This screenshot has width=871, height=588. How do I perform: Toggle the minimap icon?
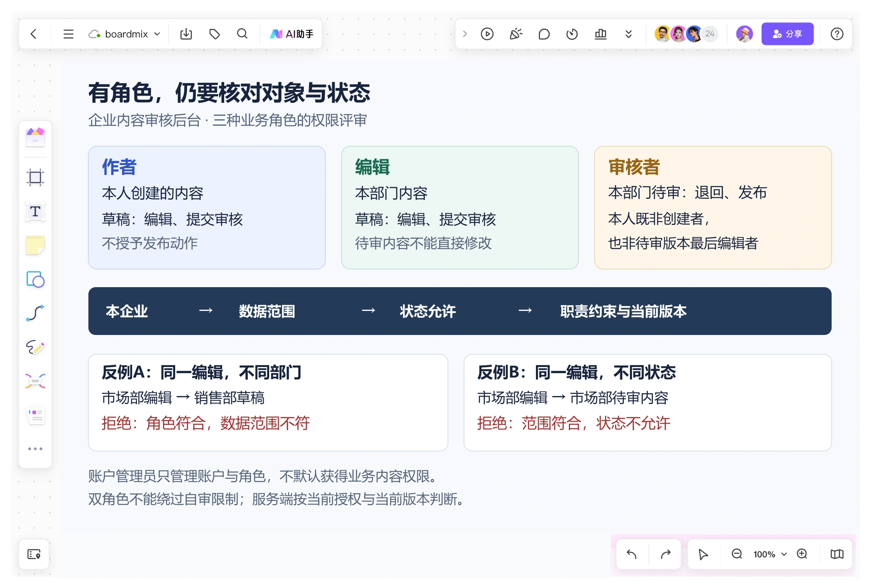coord(837,554)
